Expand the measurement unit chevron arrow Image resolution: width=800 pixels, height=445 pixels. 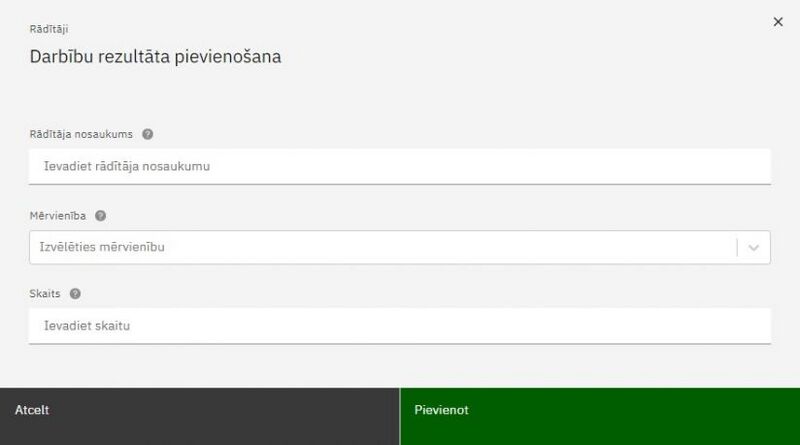pos(754,248)
